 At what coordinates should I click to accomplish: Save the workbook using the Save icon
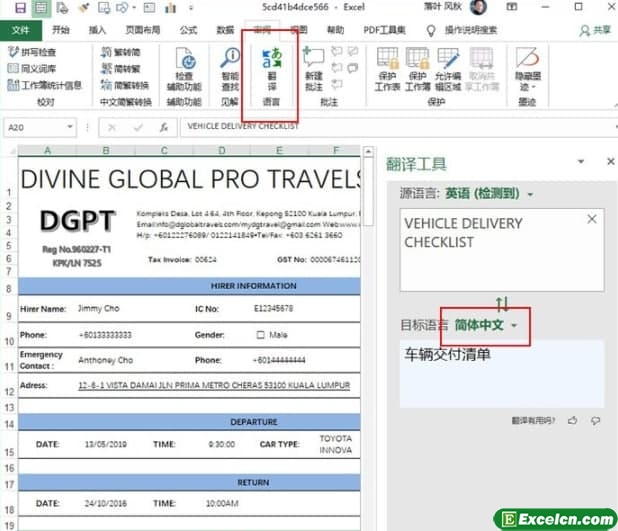point(20,7)
